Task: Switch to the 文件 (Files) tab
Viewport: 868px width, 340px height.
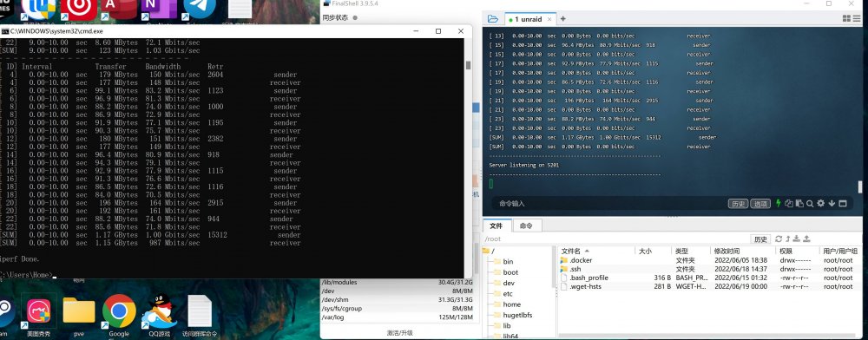Action: coord(496,226)
